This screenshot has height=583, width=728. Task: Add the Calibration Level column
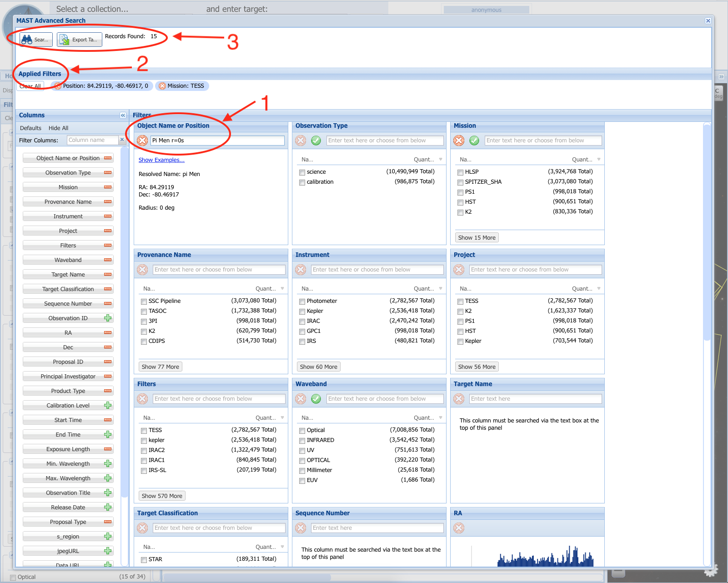108,406
